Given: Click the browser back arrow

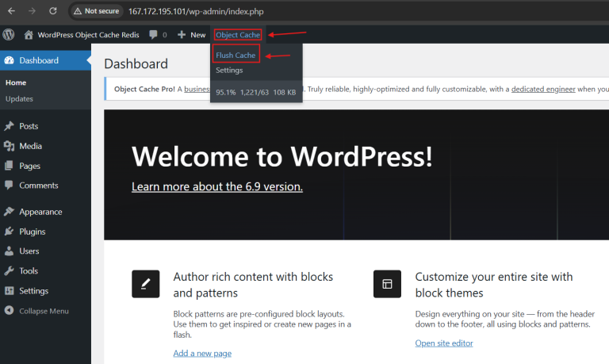Looking at the screenshot, I should pyautogui.click(x=11, y=11).
